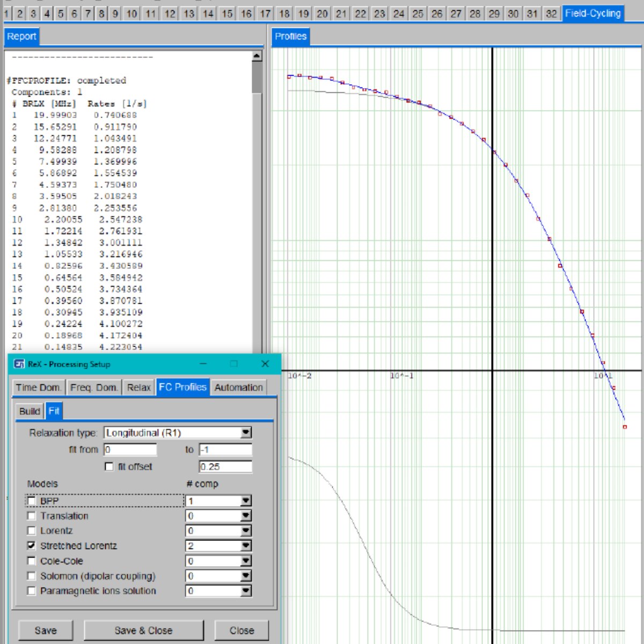Viewport: 644px width, 644px height.
Task: Go to experiment tab 10
Action: (131, 13)
